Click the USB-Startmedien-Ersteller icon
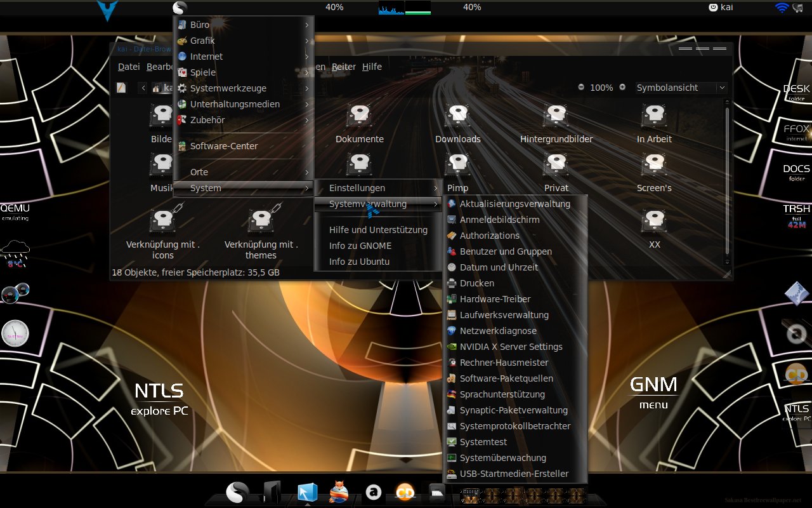This screenshot has height=508, width=812. coord(452,474)
